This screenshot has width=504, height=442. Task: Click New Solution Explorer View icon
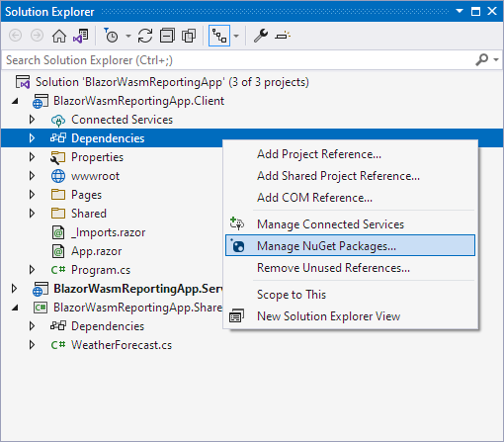237,315
